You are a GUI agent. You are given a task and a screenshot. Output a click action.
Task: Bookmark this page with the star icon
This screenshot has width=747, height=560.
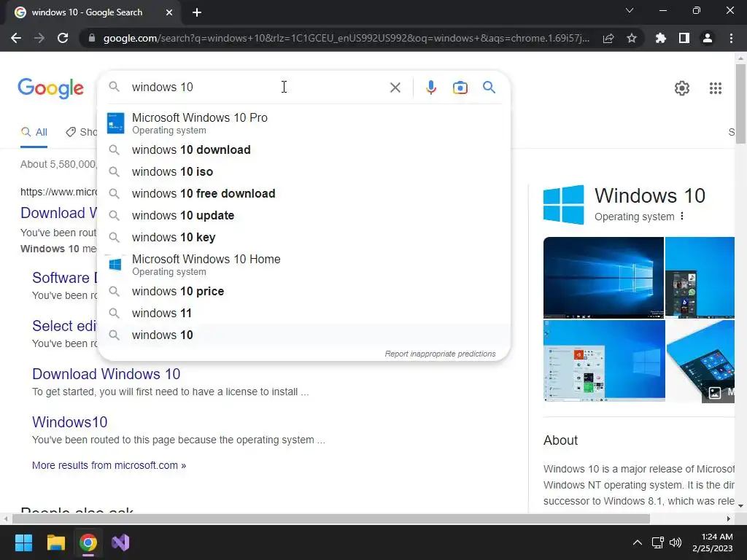(632, 38)
